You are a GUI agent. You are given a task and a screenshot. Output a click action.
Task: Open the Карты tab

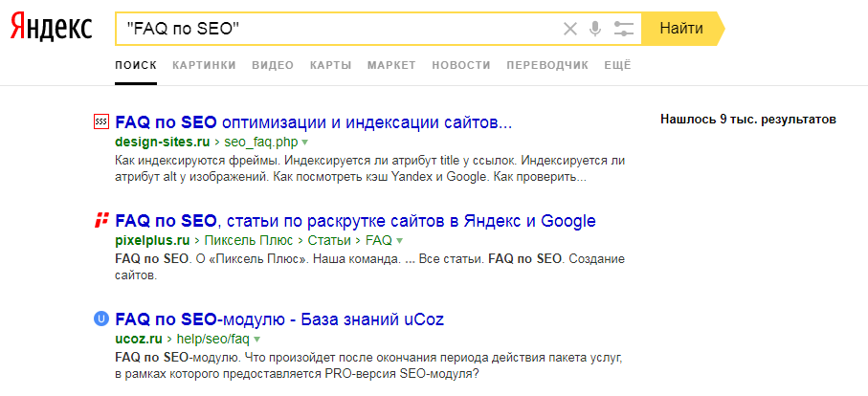point(330,65)
